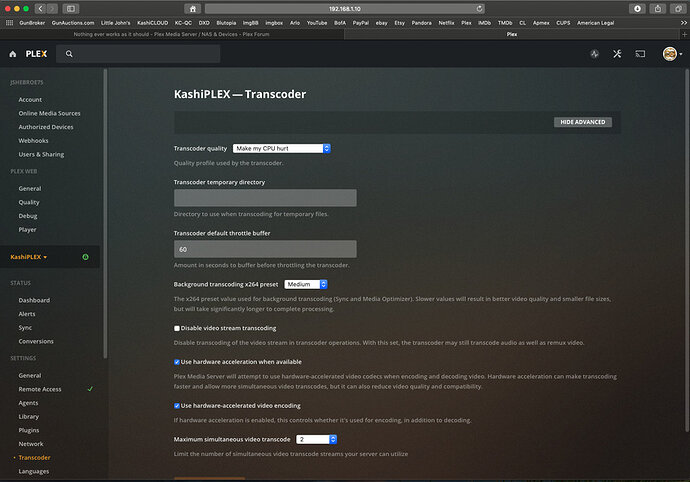Click the throttle buffer field showing 60
Screen dimensions: 690x482
(265, 249)
